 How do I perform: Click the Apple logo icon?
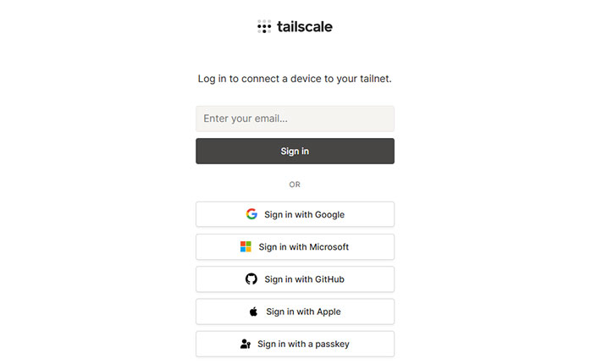coord(253,312)
